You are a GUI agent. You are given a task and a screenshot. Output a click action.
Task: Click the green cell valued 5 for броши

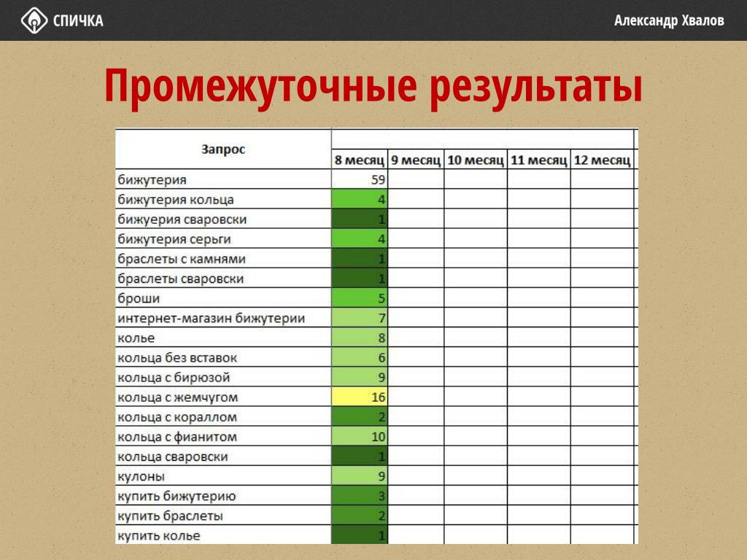coord(360,298)
